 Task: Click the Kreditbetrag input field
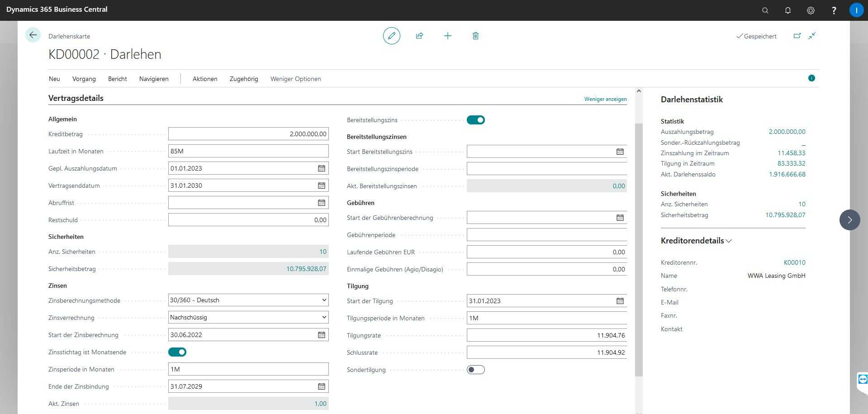[248, 134]
